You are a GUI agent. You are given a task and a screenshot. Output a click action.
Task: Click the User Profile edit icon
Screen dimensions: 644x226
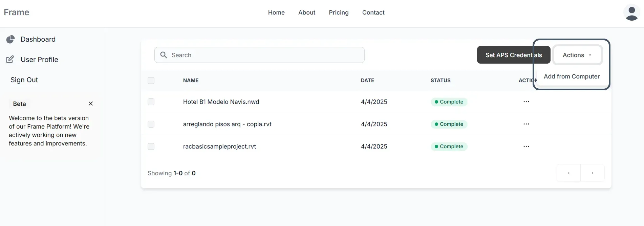[10, 60]
